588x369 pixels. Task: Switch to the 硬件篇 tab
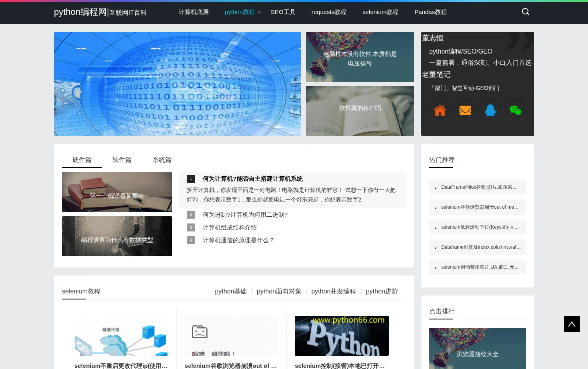pyautogui.click(x=82, y=160)
